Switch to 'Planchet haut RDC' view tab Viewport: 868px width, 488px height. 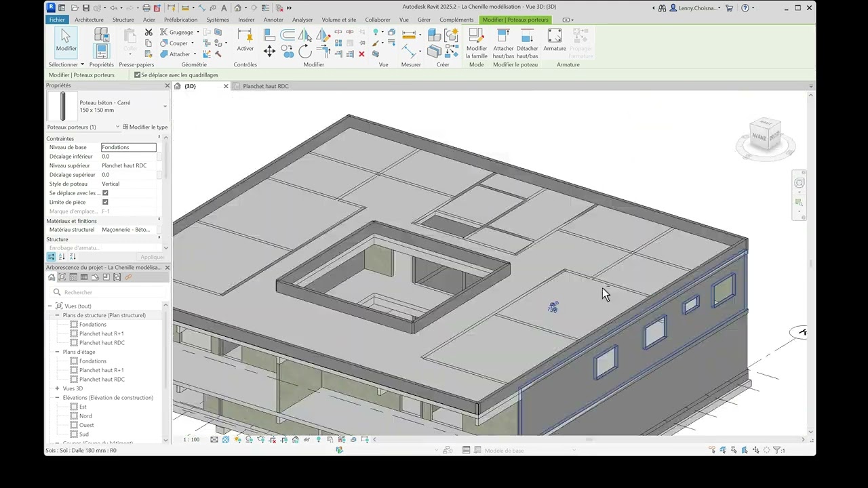pyautogui.click(x=265, y=86)
